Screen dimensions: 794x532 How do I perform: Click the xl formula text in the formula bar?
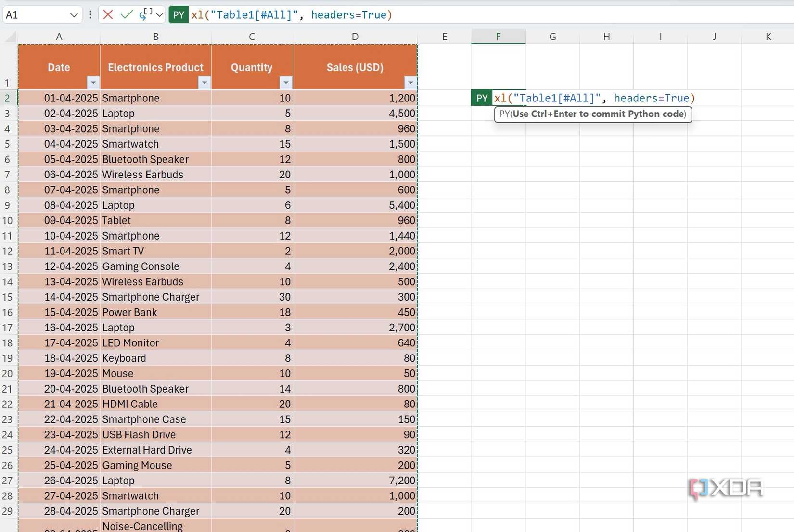(289, 15)
